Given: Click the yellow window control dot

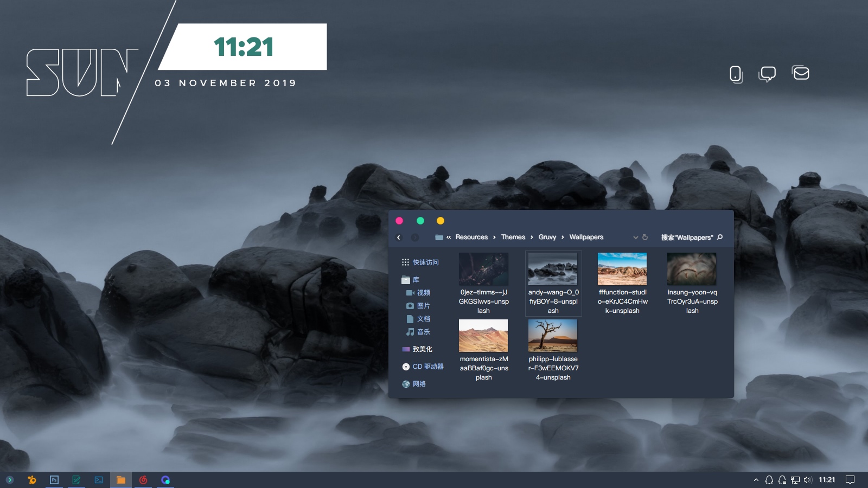Looking at the screenshot, I should (x=441, y=221).
